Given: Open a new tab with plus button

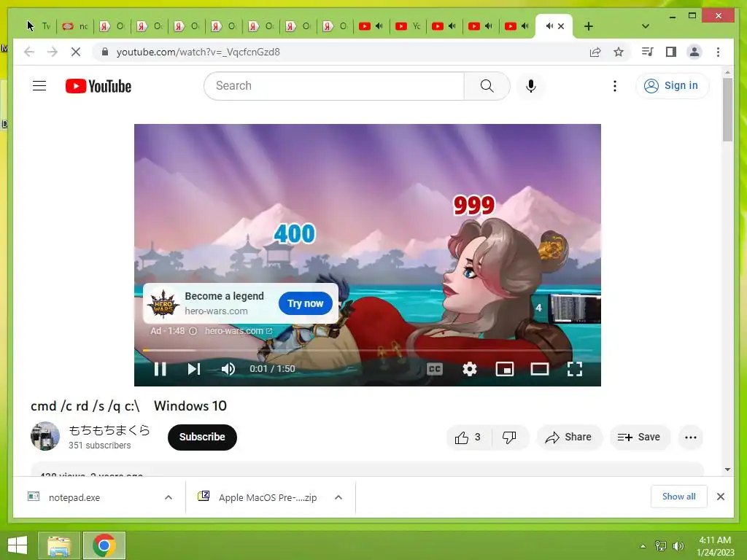Looking at the screenshot, I should click(589, 26).
